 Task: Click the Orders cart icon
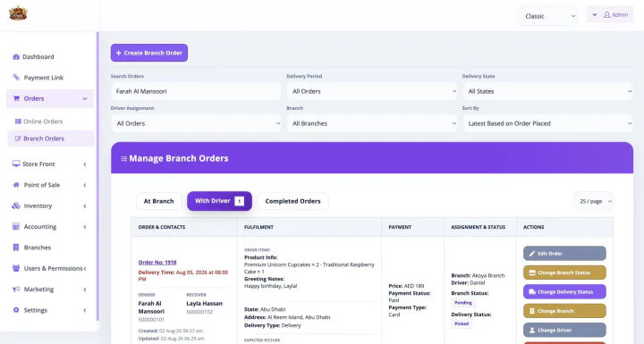click(16, 98)
